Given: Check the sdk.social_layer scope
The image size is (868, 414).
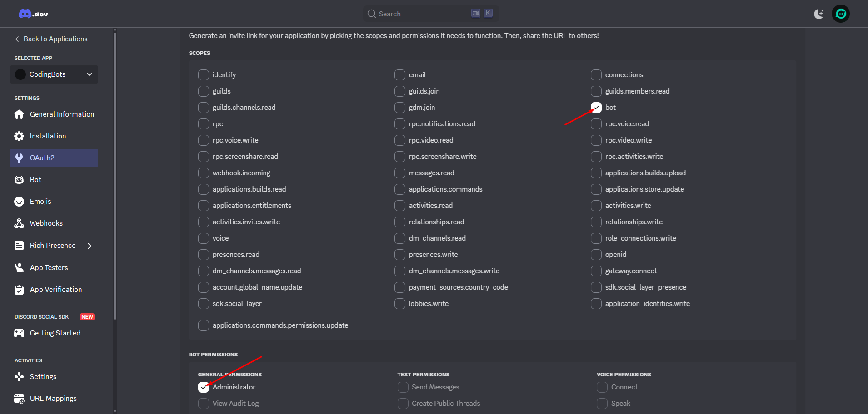Looking at the screenshot, I should click(204, 304).
